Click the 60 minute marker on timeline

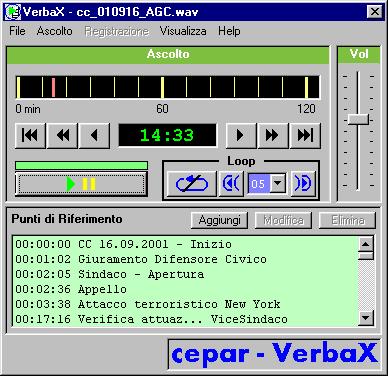coord(162,87)
